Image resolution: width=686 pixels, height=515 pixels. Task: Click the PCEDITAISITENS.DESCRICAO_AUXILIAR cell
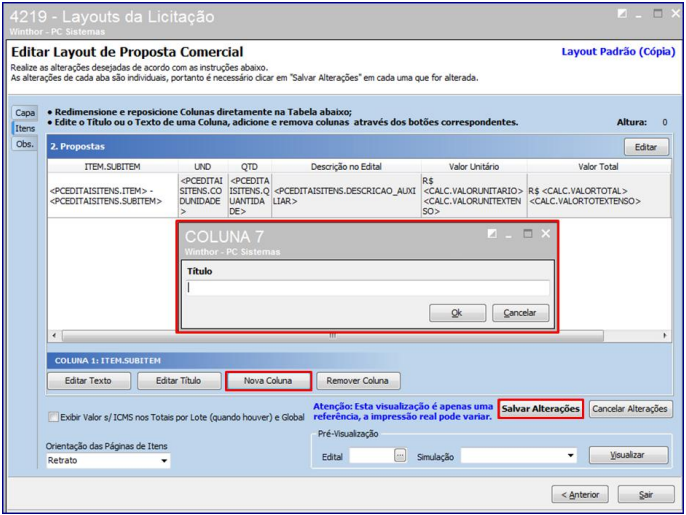(346, 196)
